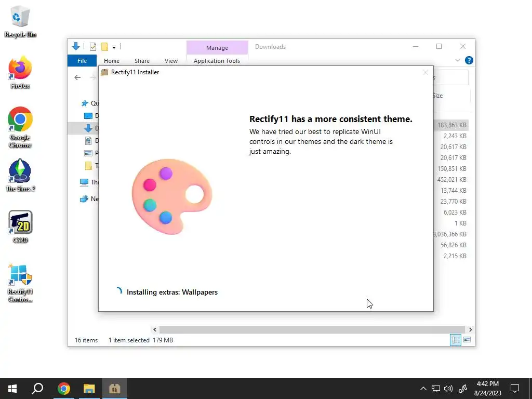
Task: Click left arrow of horizontal scrollbar
Action: [155, 329]
